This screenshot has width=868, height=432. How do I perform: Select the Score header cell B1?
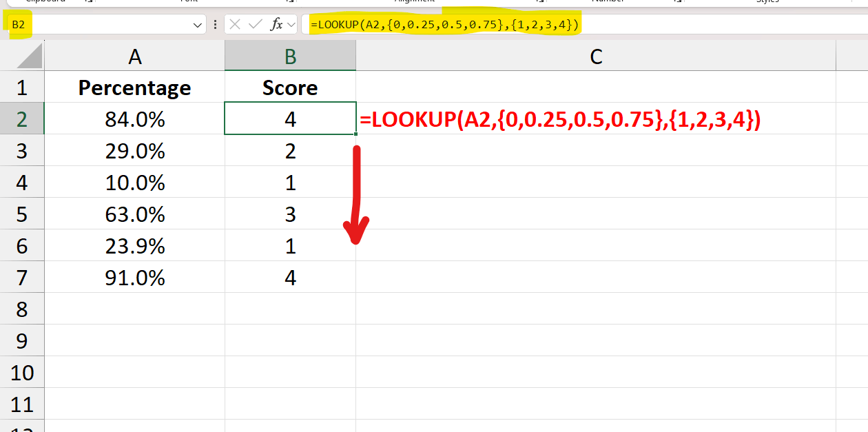click(x=290, y=88)
